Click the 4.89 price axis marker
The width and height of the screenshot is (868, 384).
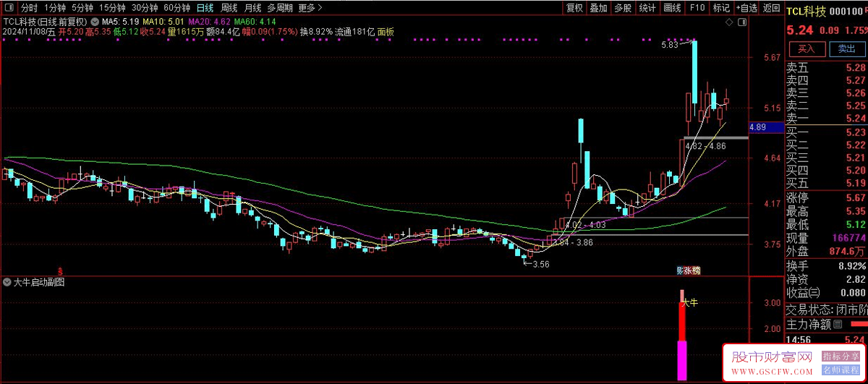766,127
